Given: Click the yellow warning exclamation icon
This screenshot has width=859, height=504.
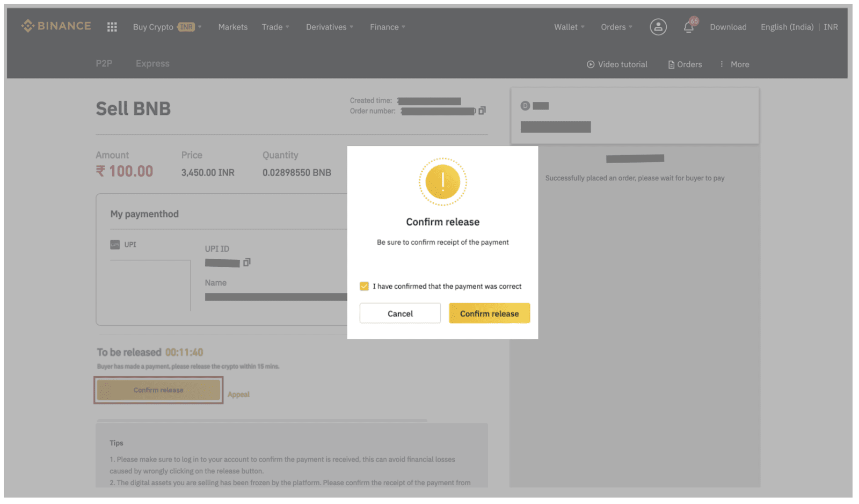Looking at the screenshot, I should point(443,182).
